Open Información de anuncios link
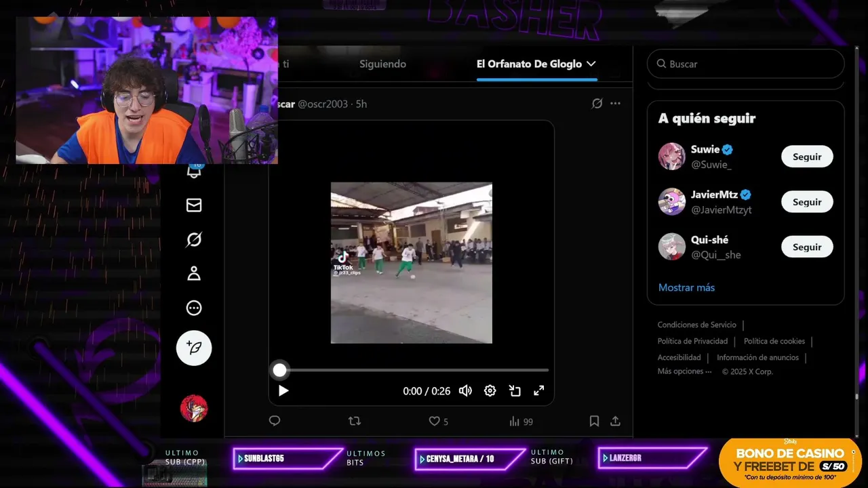The height and width of the screenshot is (488, 868). point(757,357)
